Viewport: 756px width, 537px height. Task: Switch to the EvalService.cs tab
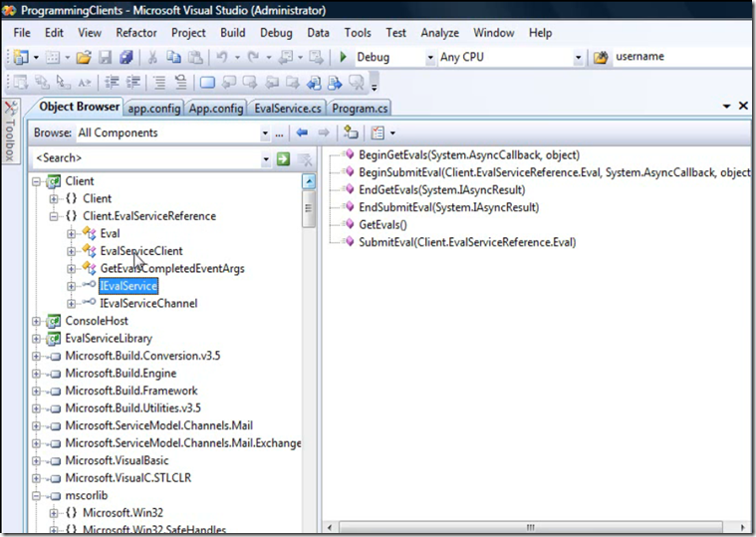pos(288,109)
